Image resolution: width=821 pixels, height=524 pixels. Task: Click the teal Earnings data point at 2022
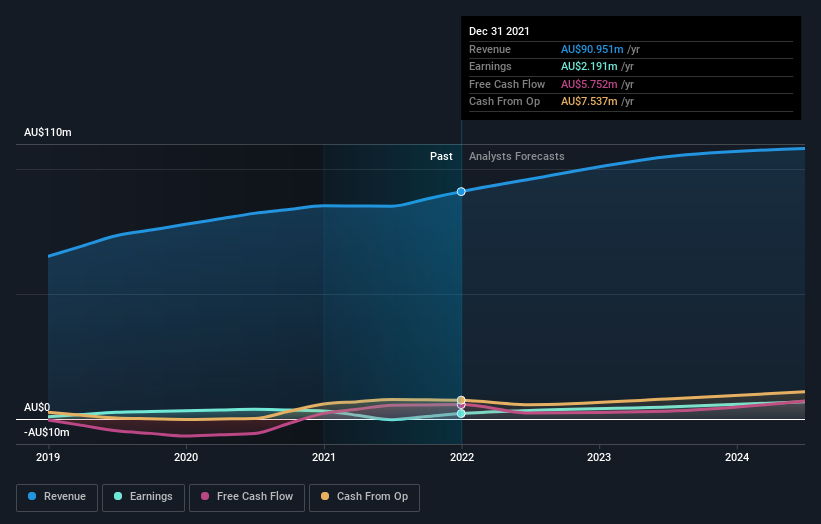tap(461, 414)
